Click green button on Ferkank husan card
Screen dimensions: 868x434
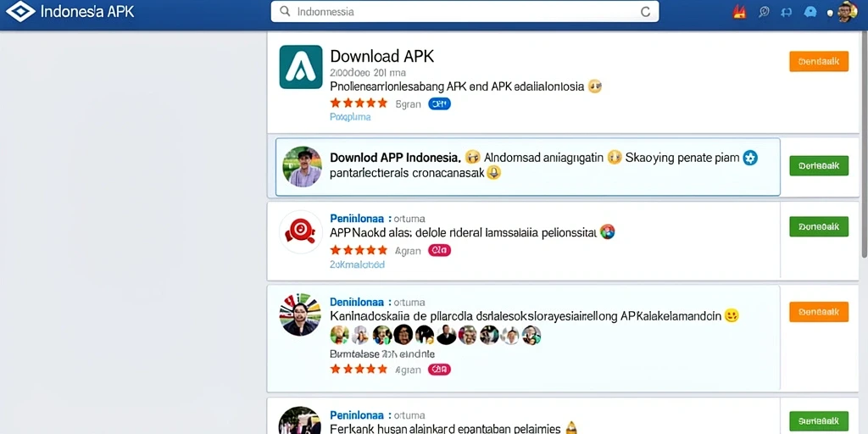[819, 421]
